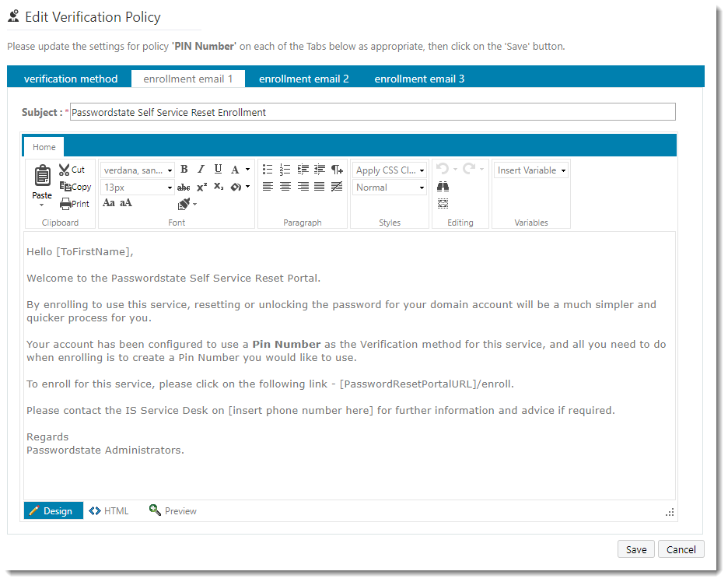Align text left
This screenshot has width=728, height=582.
point(268,187)
